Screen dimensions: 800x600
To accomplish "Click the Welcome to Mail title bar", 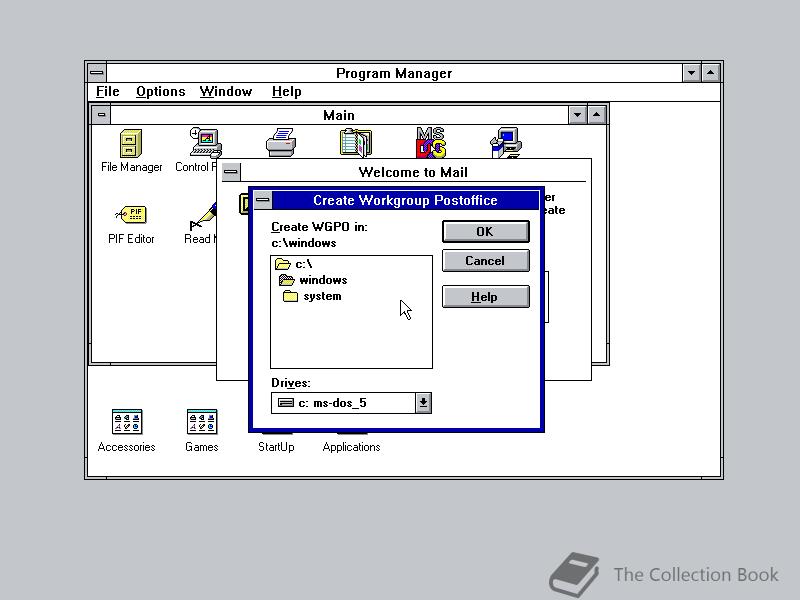I will [413, 172].
